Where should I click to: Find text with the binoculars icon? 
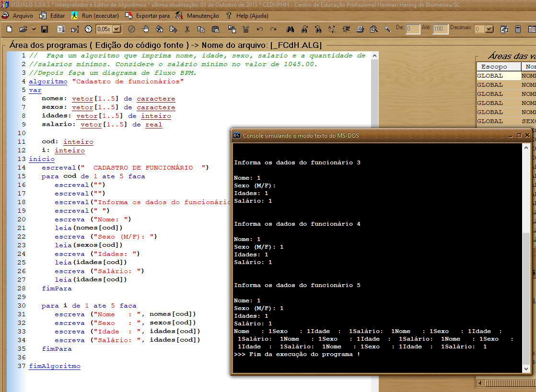(x=290, y=29)
